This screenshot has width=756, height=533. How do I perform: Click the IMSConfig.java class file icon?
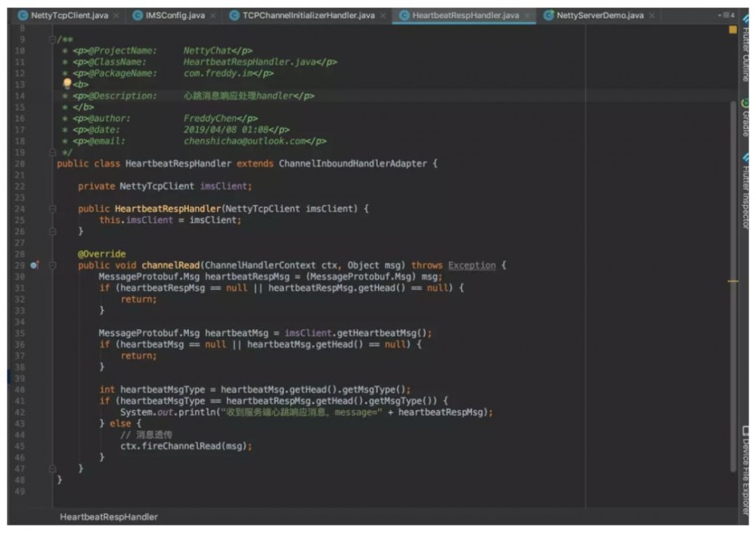tap(138, 15)
